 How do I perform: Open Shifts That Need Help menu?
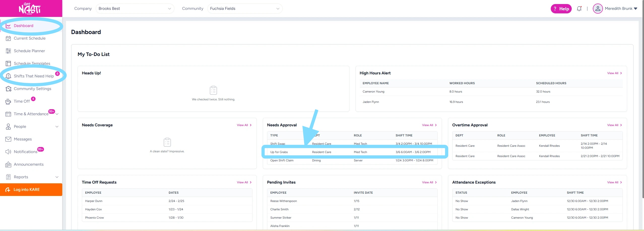(34, 76)
